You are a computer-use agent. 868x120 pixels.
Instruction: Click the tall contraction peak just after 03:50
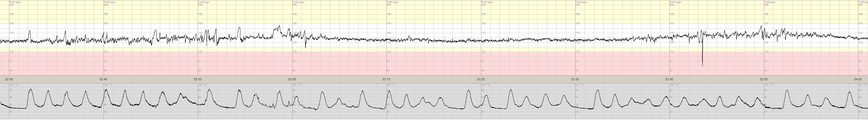click(x=787, y=91)
